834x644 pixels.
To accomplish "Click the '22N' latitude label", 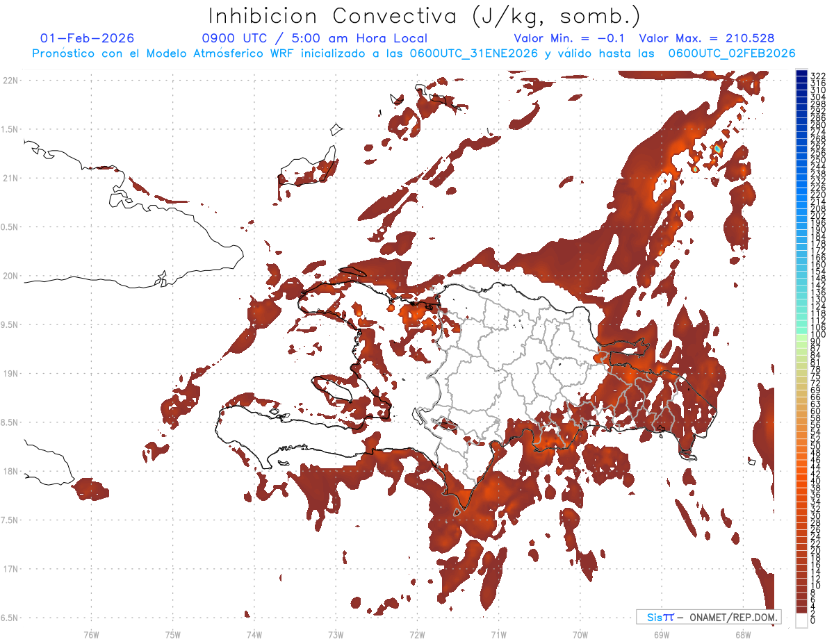I will [x=10, y=81].
